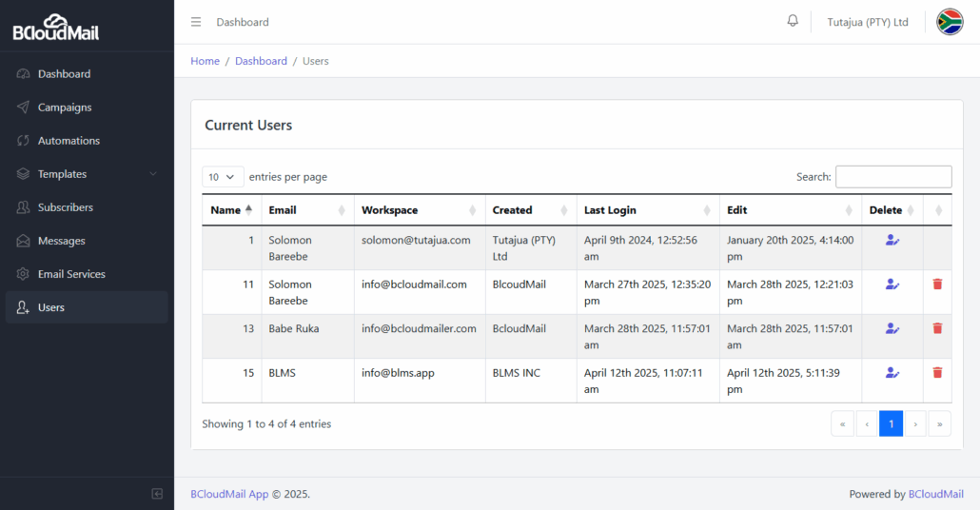Collapse the sidebar with the bottom arrow icon

[158, 494]
